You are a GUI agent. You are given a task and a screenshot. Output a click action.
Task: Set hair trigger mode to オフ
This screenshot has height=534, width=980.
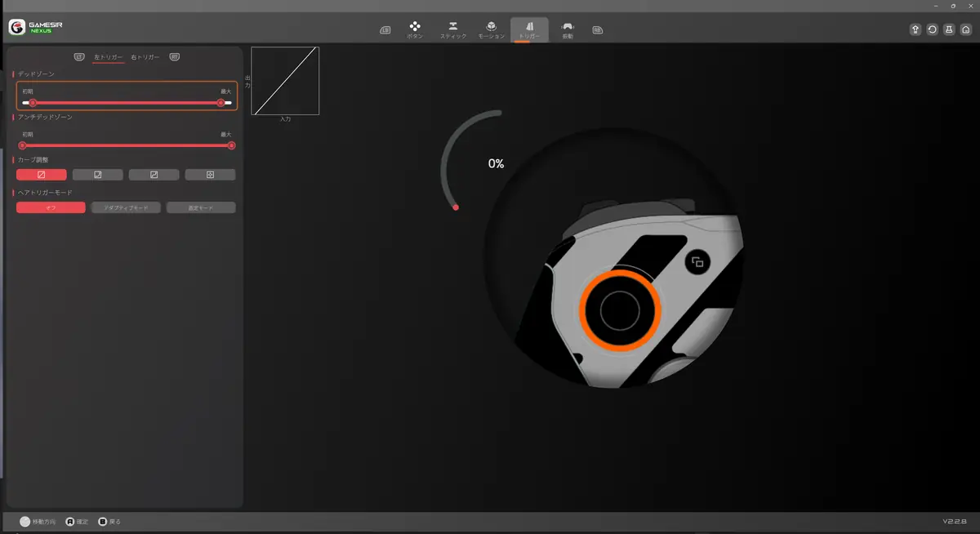click(51, 208)
